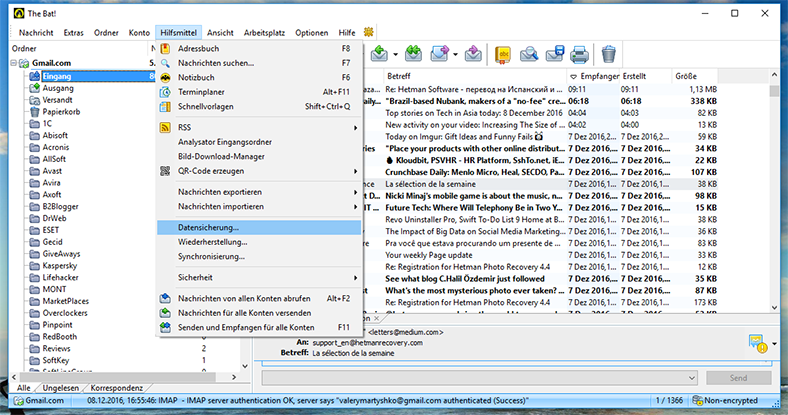Viewport: 788px width, 415px height.
Task: Click the search messages magnifier toolbar icon
Action: [x=529, y=54]
